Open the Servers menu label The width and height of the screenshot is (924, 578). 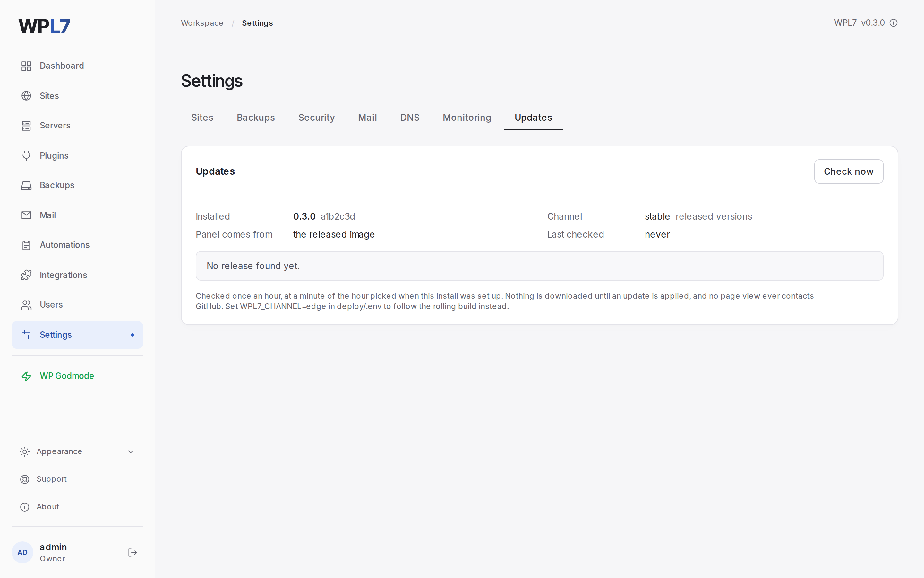[55, 125]
